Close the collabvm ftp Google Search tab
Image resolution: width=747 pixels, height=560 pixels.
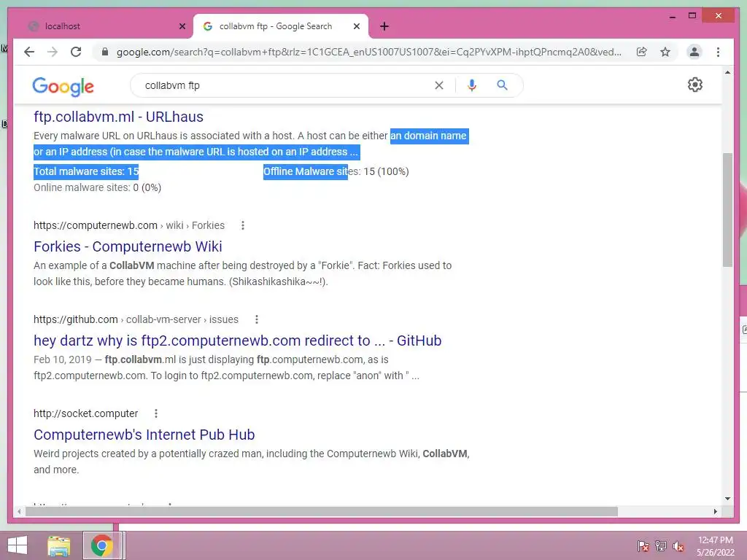tap(356, 26)
